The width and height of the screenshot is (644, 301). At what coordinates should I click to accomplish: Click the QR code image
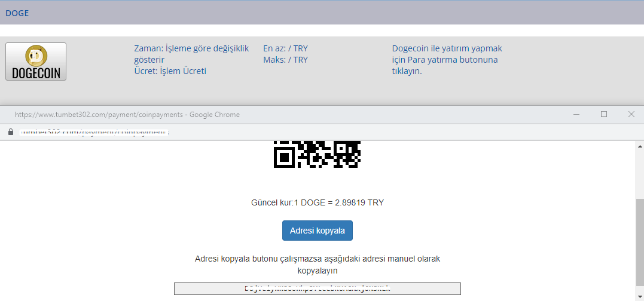[317, 154]
